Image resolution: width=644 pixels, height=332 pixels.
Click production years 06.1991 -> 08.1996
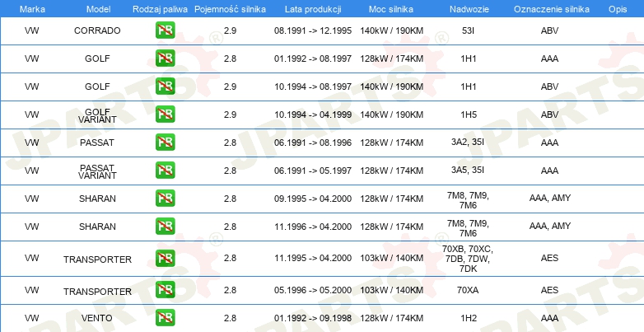pyautogui.click(x=313, y=143)
